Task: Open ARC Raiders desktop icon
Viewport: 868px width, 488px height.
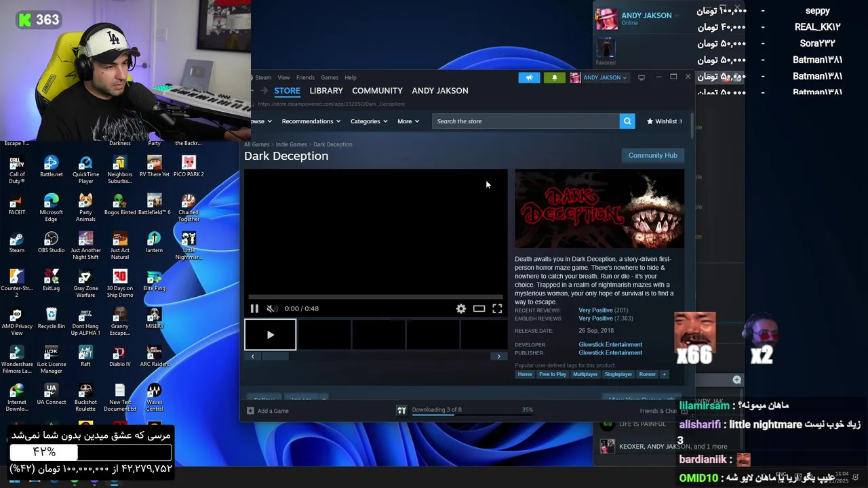Action: point(155,357)
